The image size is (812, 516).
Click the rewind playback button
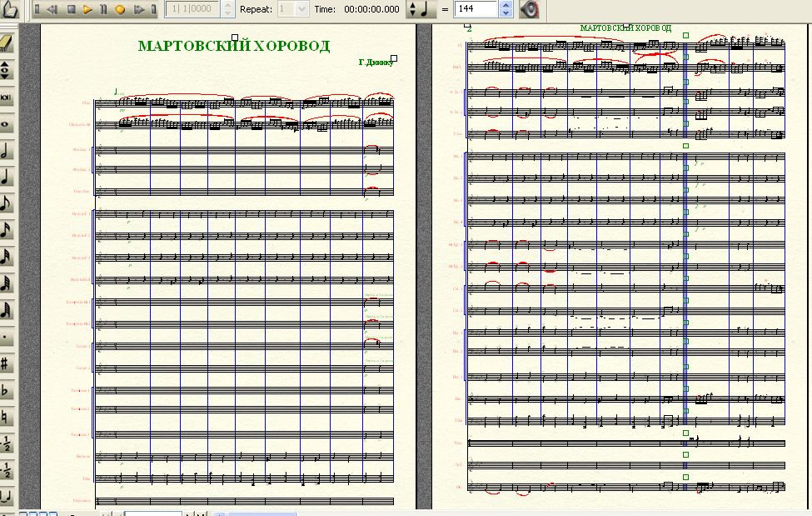[52, 9]
